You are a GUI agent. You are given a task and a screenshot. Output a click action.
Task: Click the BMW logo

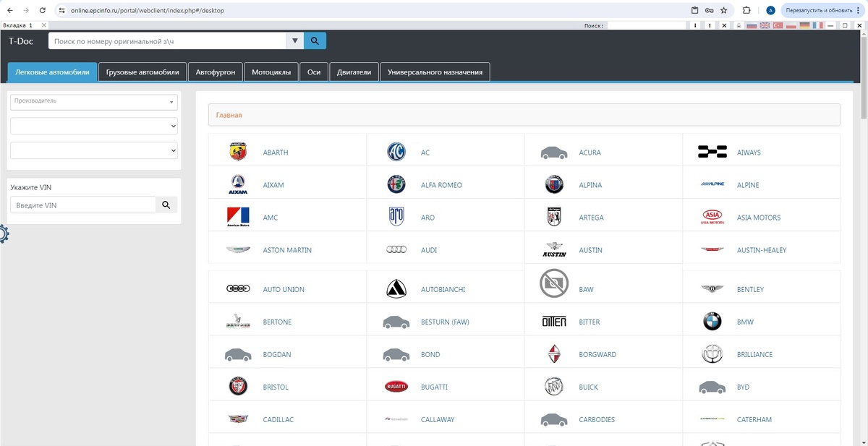click(x=712, y=322)
